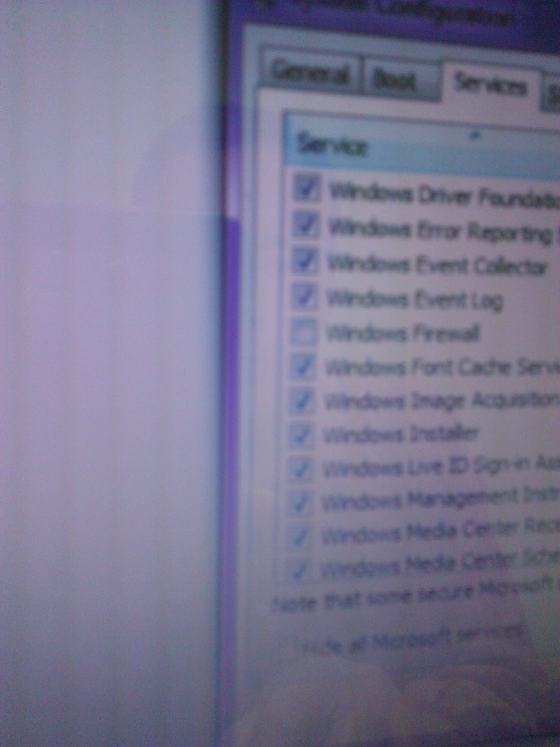Image resolution: width=560 pixels, height=747 pixels.
Task: Uncheck Windows Error Reporting service checkbox
Action: pos(306,225)
